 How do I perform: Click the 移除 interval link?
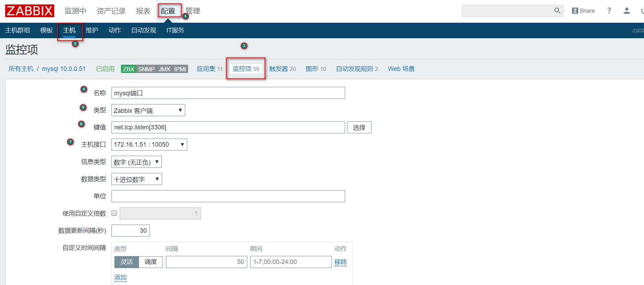pos(340,262)
